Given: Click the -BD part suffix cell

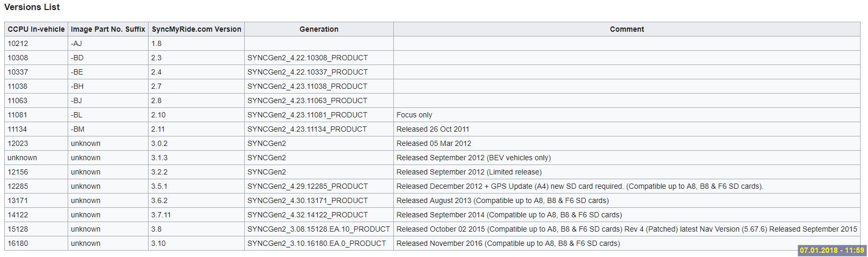Looking at the screenshot, I should (108, 58).
